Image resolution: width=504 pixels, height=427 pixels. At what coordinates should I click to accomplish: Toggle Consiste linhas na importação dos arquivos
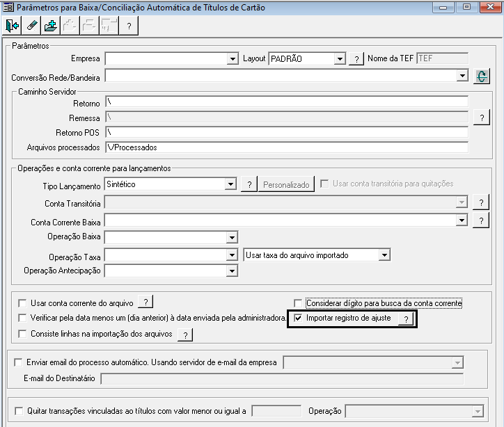[x=22, y=334]
